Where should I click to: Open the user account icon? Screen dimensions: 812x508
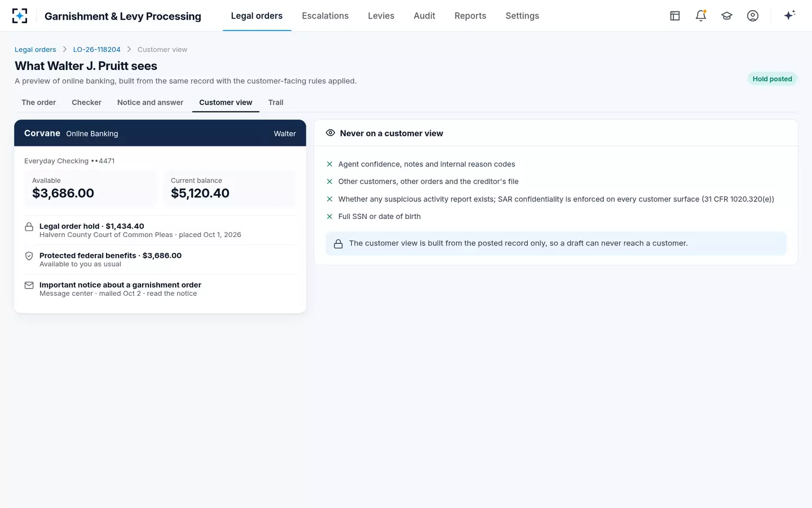click(x=753, y=16)
